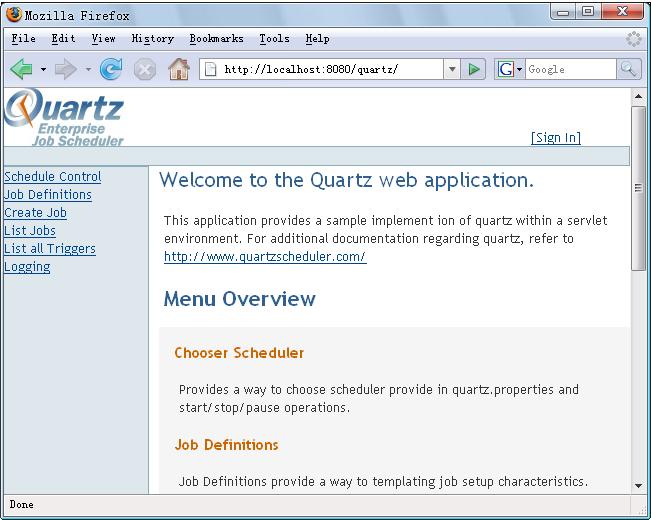The height and width of the screenshot is (520, 651).
Task: Click the Sign In link
Action: point(555,138)
